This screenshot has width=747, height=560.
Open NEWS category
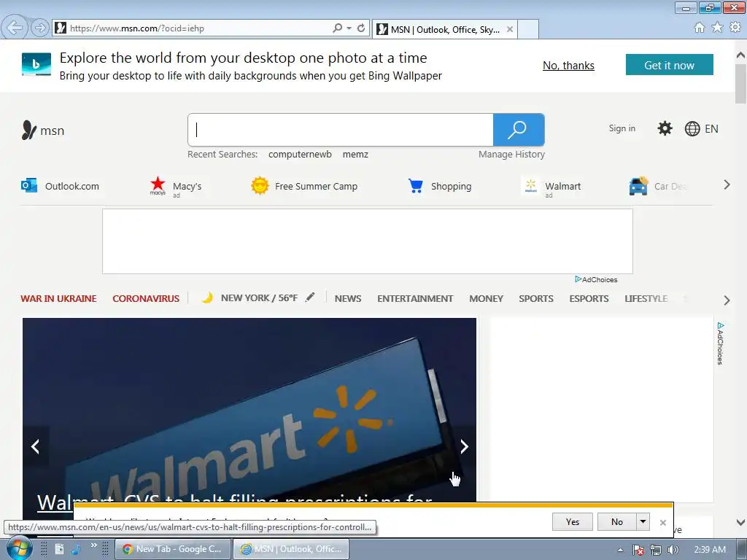point(348,298)
